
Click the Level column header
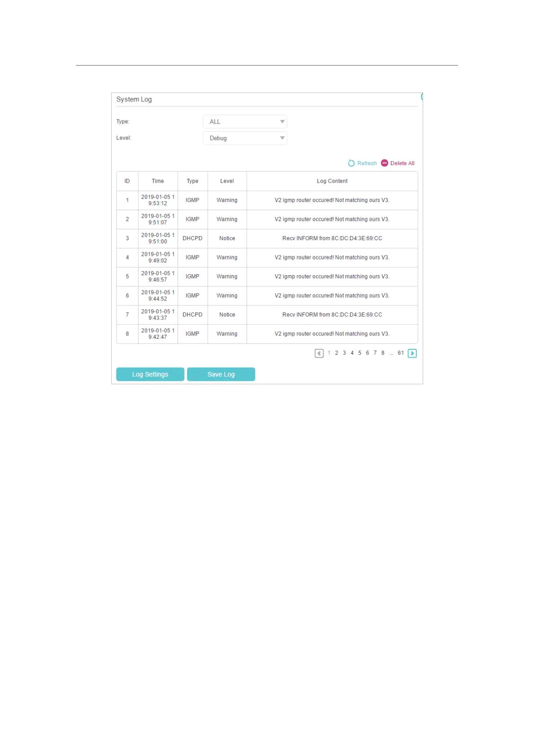coord(227,181)
